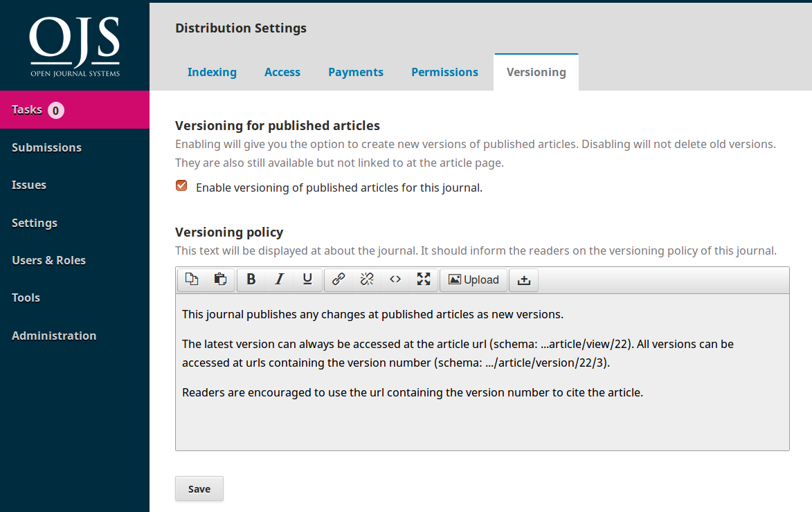The height and width of the screenshot is (512, 812).
Task: Click the download tray icon in editor toolbar
Action: [x=523, y=280]
